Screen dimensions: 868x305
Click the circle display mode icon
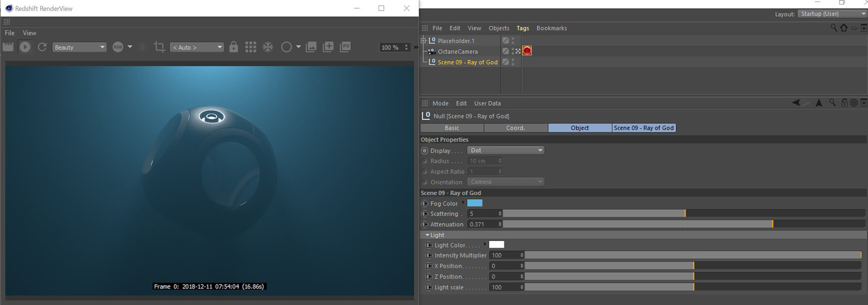click(286, 47)
